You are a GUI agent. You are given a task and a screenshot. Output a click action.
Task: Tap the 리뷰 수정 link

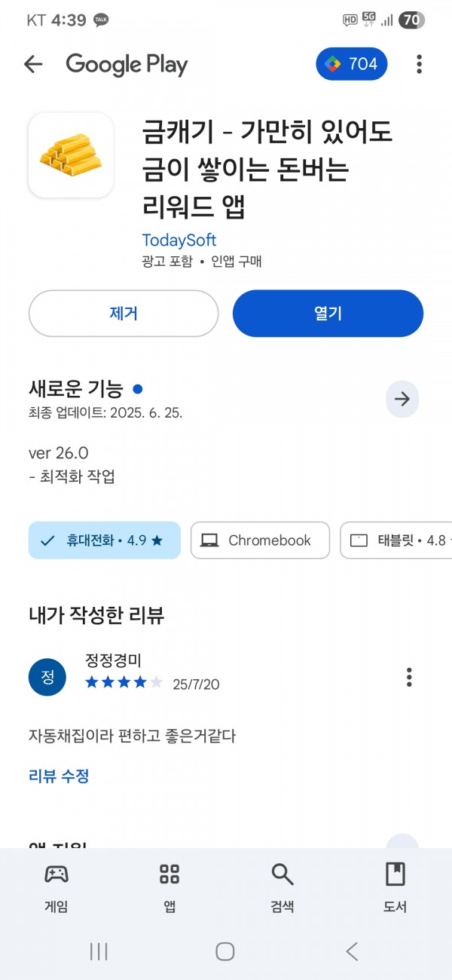(59, 776)
